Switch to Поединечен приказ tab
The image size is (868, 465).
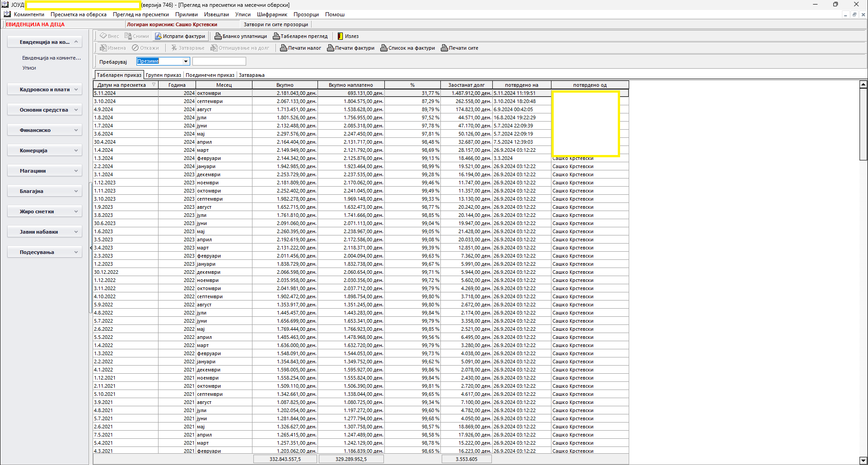click(210, 75)
